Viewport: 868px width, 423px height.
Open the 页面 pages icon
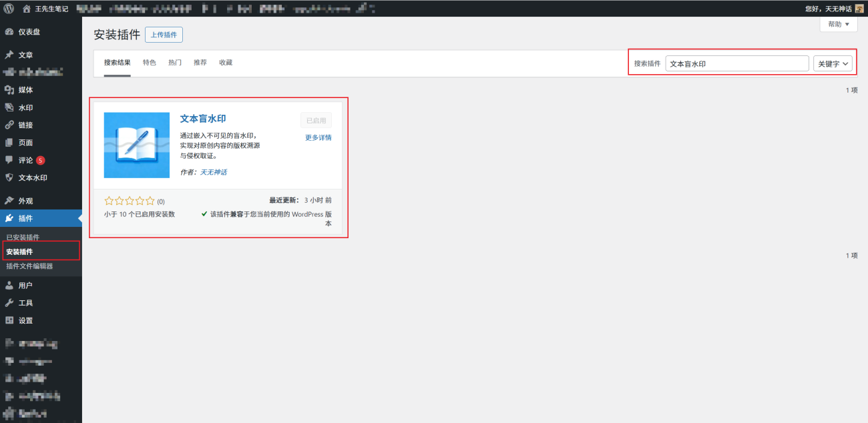[9, 143]
